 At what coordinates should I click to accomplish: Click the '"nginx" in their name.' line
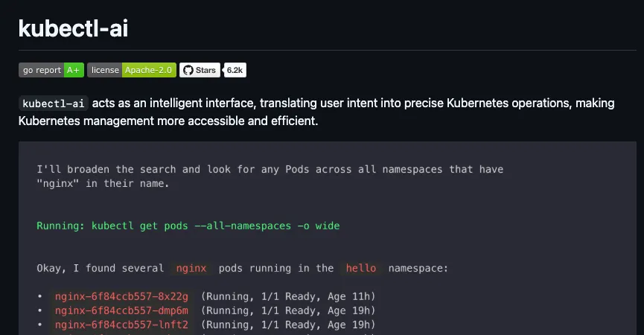(103, 184)
